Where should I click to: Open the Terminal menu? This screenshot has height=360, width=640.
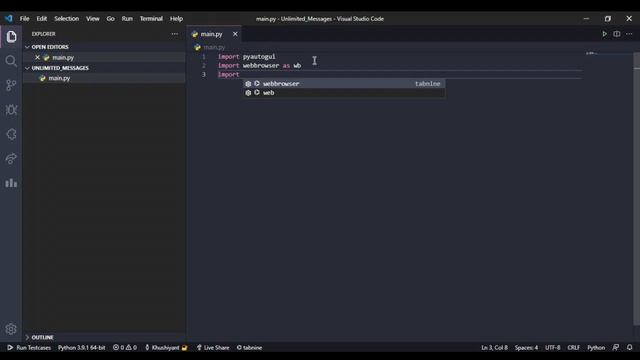click(151, 18)
